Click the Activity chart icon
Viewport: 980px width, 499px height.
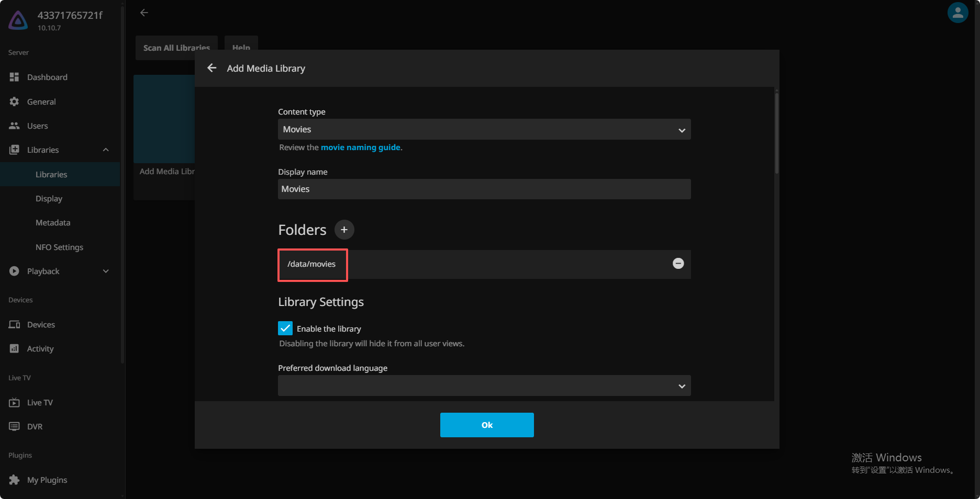point(14,348)
